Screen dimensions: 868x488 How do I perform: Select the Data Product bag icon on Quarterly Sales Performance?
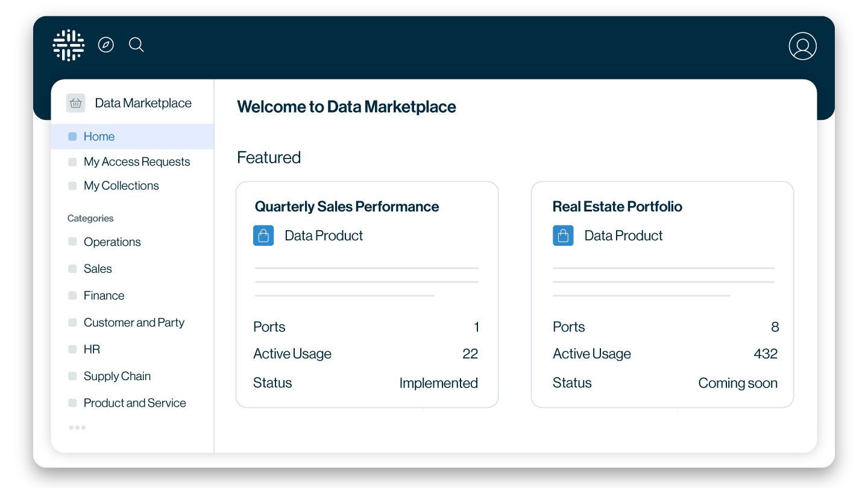click(x=263, y=236)
